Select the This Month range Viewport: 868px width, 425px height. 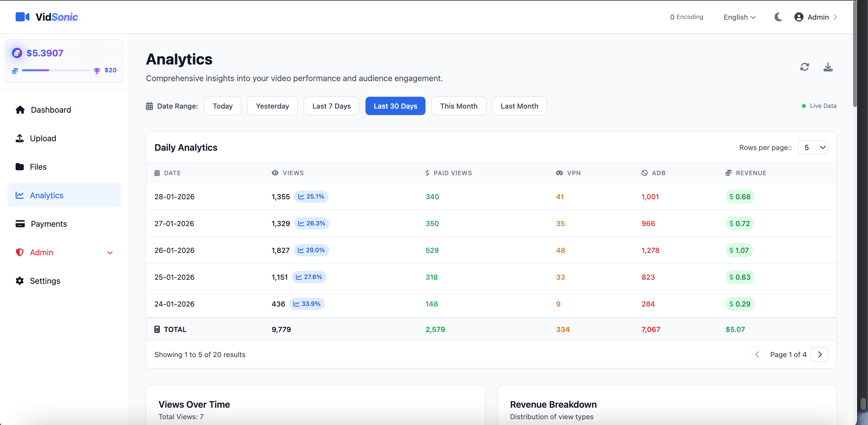click(459, 106)
